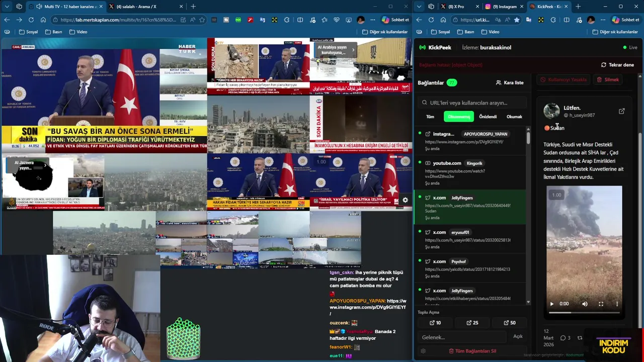Click the JellyFingers tag on the highlighted x.com row

[462, 198]
